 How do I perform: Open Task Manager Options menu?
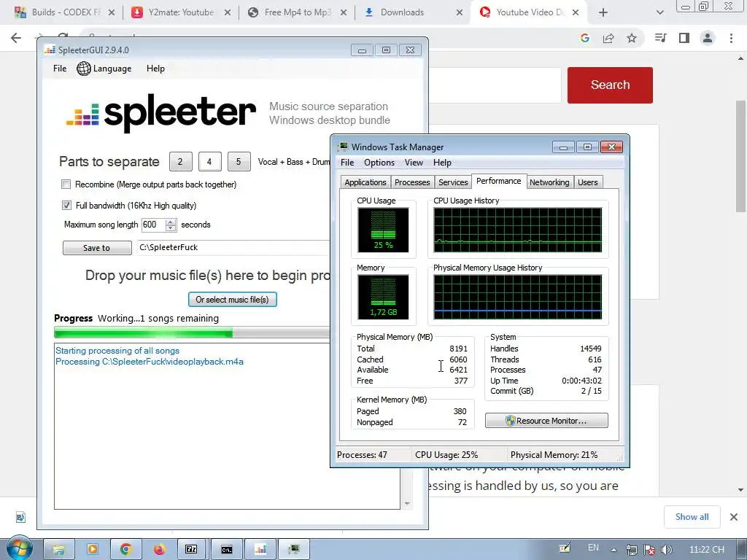[379, 163]
